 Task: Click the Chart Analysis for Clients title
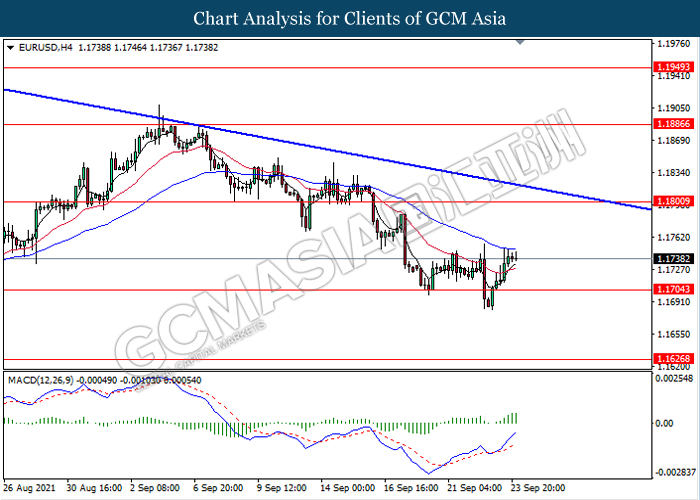point(350,19)
